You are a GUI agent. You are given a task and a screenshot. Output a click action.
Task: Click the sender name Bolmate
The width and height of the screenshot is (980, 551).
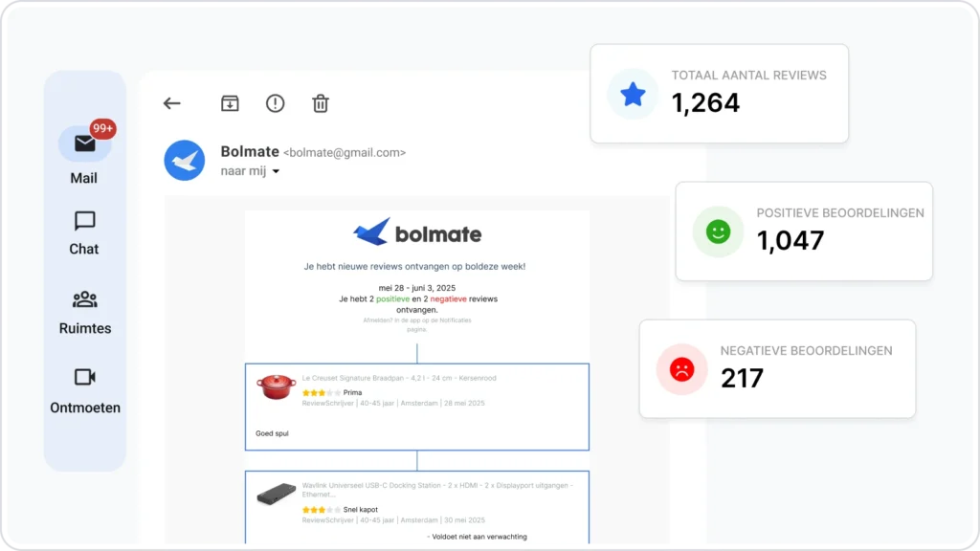coord(250,152)
